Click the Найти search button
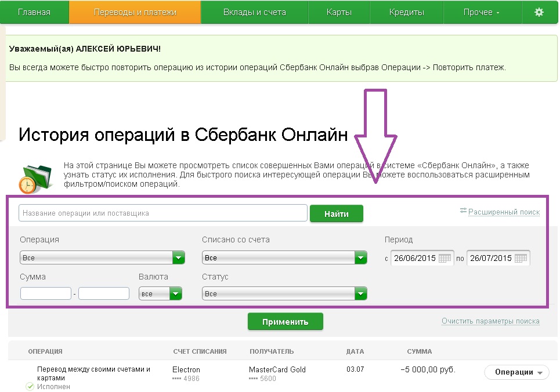The image size is (560, 392). pos(337,213)
